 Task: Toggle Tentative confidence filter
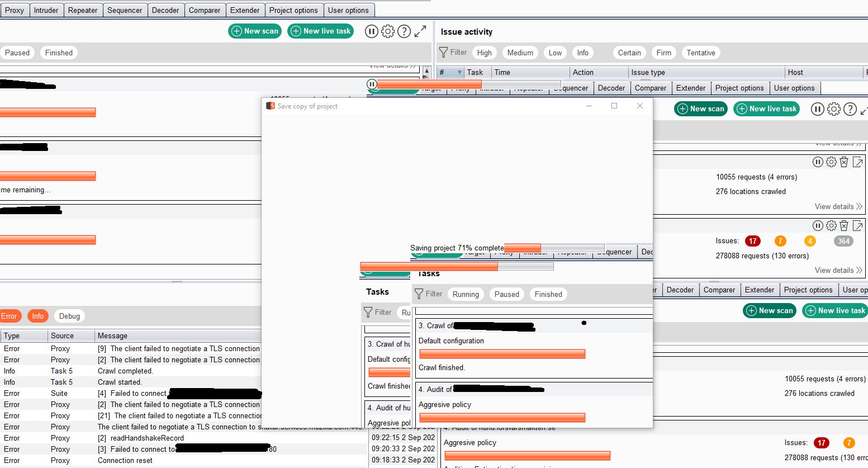point(701,53)
